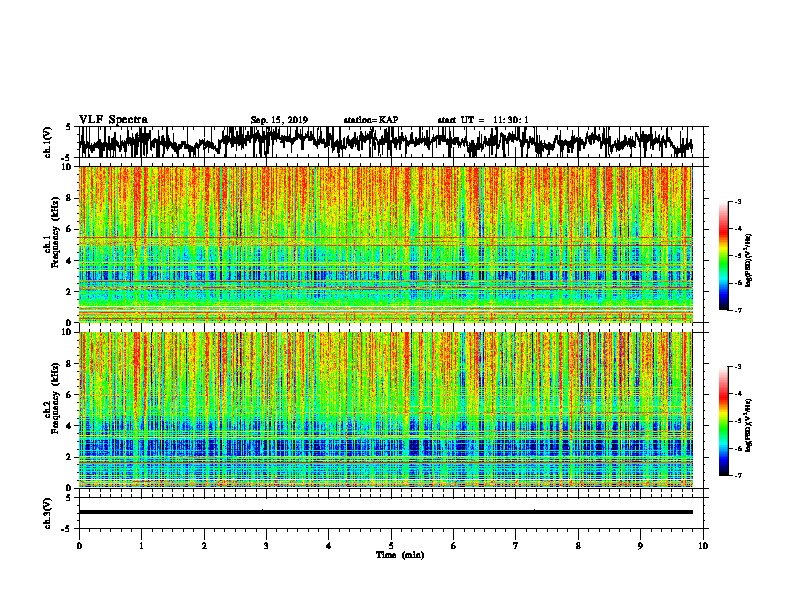Click time axis tick label "6"
792x612 pixels.
pyautogui.click(x=454, y=546)
